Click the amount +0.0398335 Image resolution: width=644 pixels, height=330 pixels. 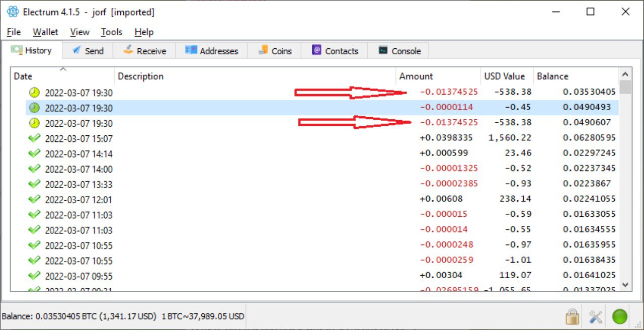pyautogui.click(x=446, y=138)
